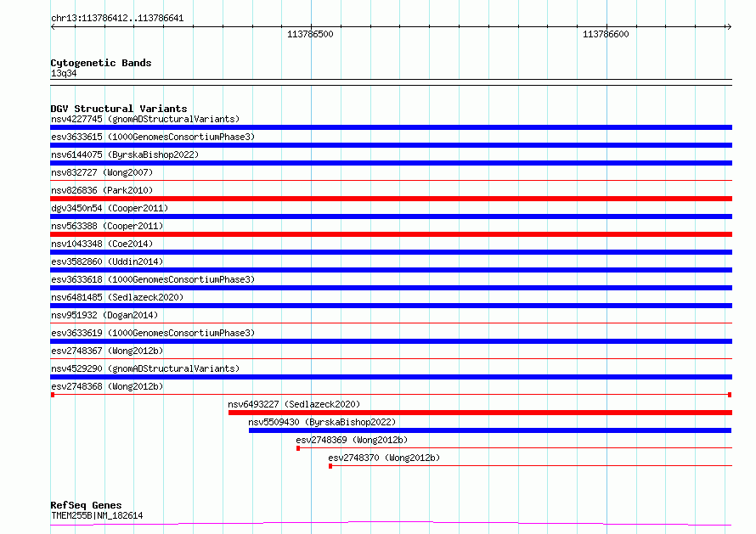Click blue bar under nsv4227745

coord(391,127)
